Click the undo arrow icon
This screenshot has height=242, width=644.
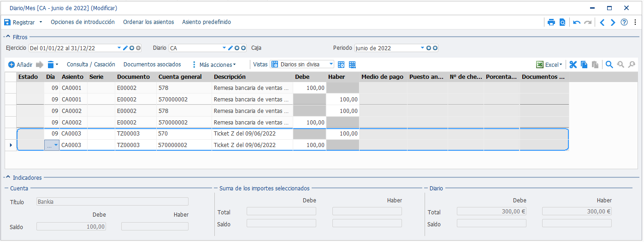pos(577,22)
